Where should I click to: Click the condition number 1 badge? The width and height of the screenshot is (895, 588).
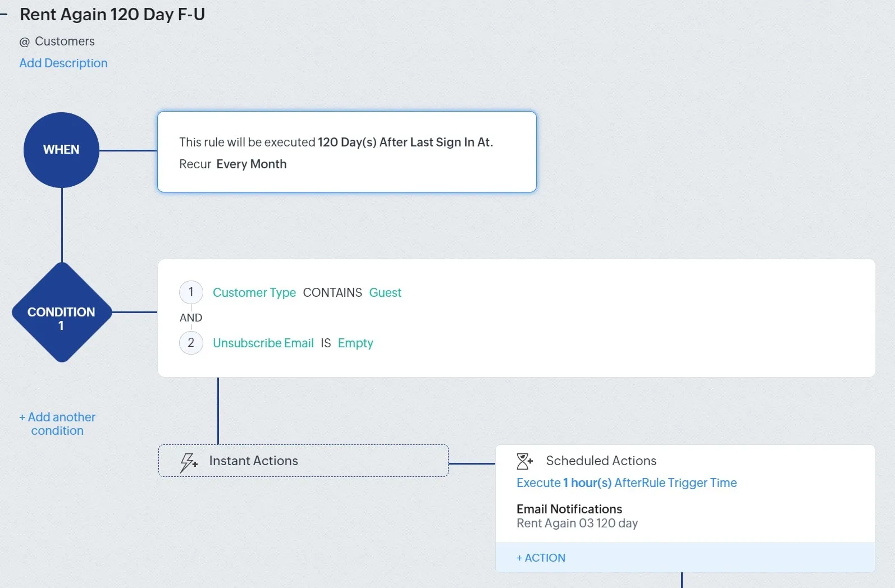pos(191,292)
